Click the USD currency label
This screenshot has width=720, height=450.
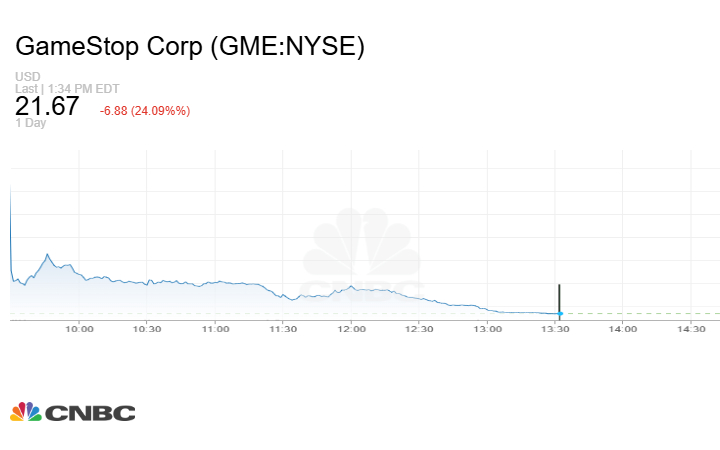(x=27, y=77)
